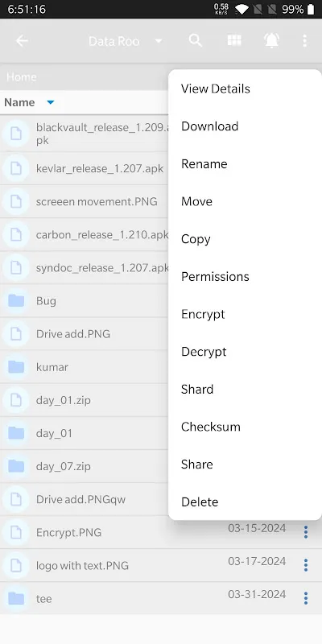322x644 pixels.
Task: Choose Encrypt from the menu
Action: pyautogui.click(x=203, y=314)
